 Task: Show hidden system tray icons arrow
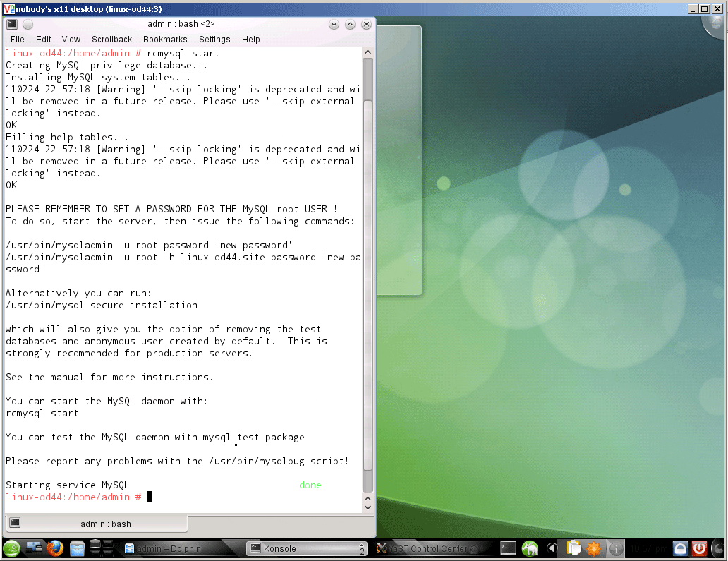click(x=551, y=549)
